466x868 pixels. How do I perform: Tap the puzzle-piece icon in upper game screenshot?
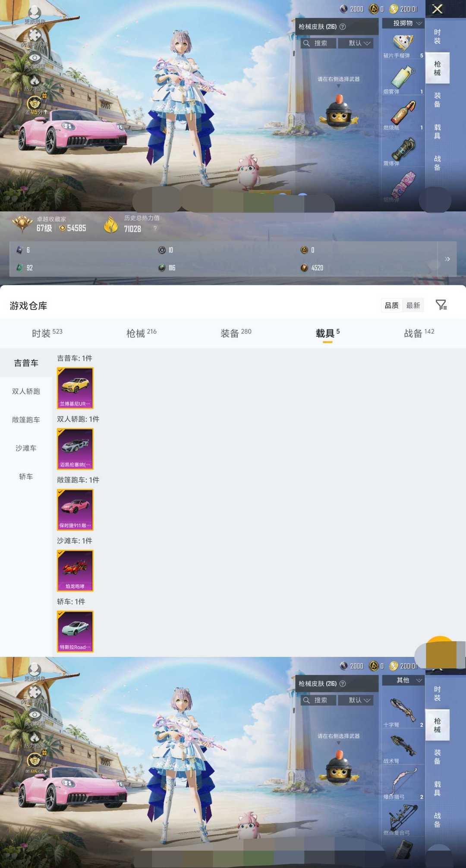(35, 36)
